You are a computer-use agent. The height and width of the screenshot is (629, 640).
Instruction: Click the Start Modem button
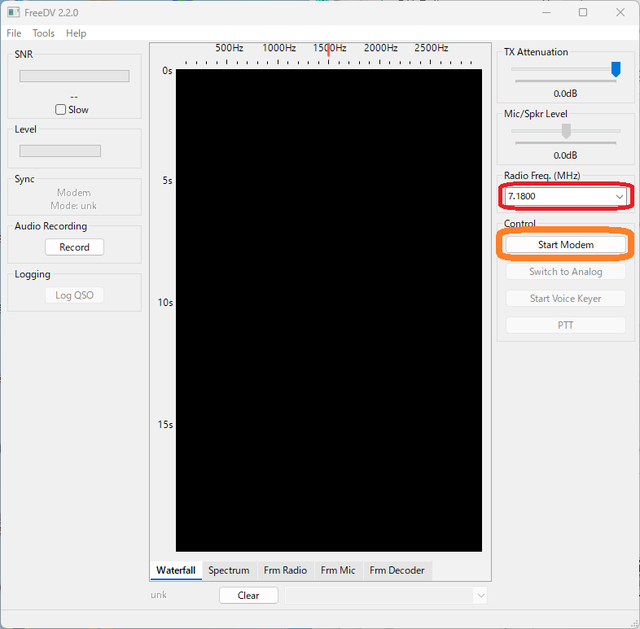coord(565,245)
